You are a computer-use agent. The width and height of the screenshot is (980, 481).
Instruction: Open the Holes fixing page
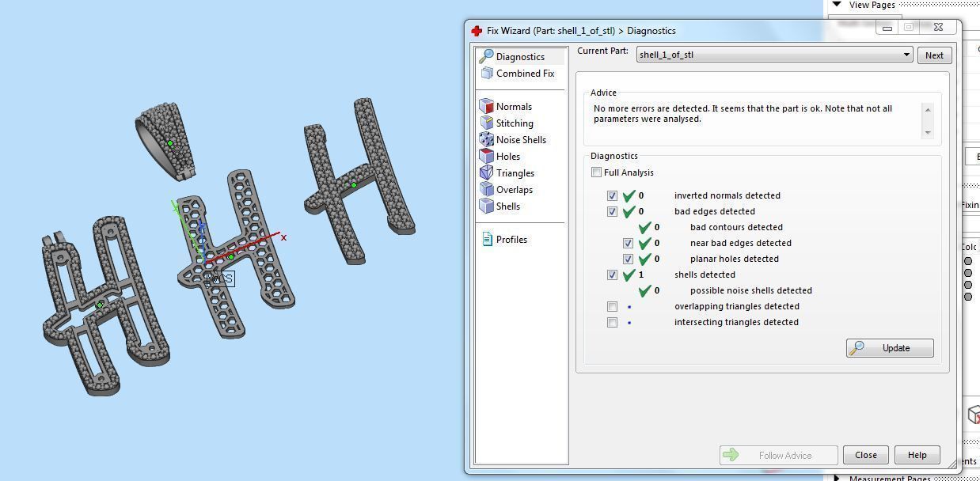point(499,157)
